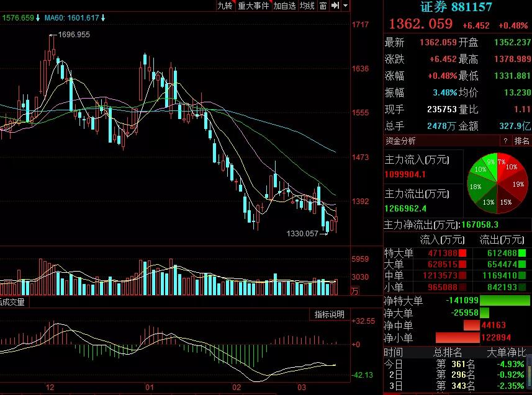Click the jump-to-latest arrow icon in chart toolbar
The image size is (532, 395).
tap(335, 6)
